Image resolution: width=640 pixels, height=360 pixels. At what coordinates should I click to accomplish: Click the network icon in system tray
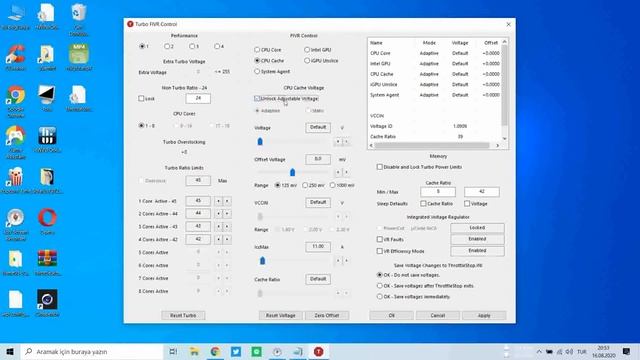point(560,351)
